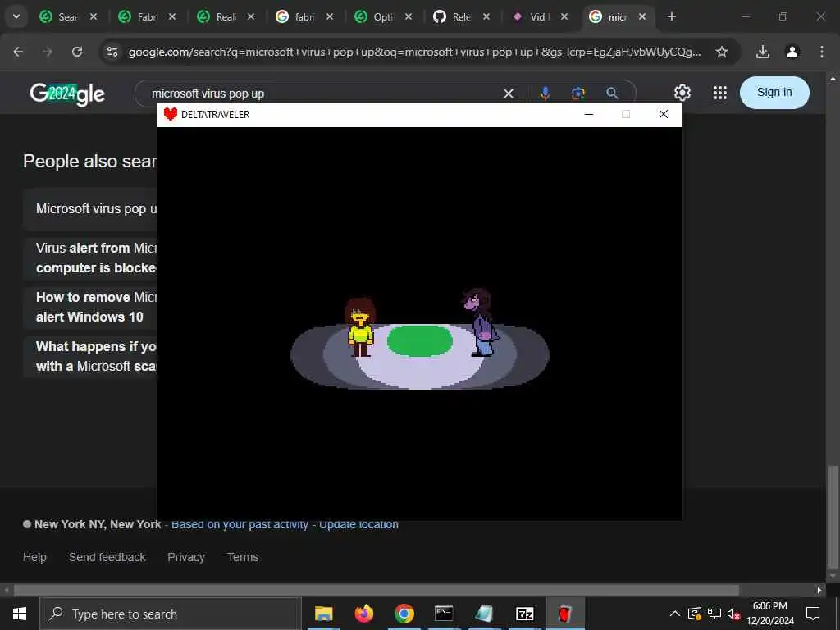
Task: Open 'What happens if yo' suggestion
Action: tap(90, 356)
